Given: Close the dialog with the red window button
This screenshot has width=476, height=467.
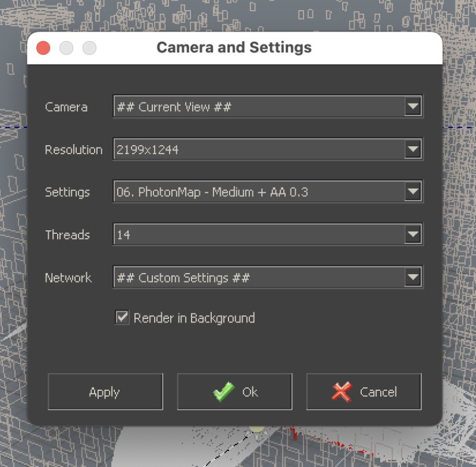Looking at the screenshot, I should (x=43, y=48).
